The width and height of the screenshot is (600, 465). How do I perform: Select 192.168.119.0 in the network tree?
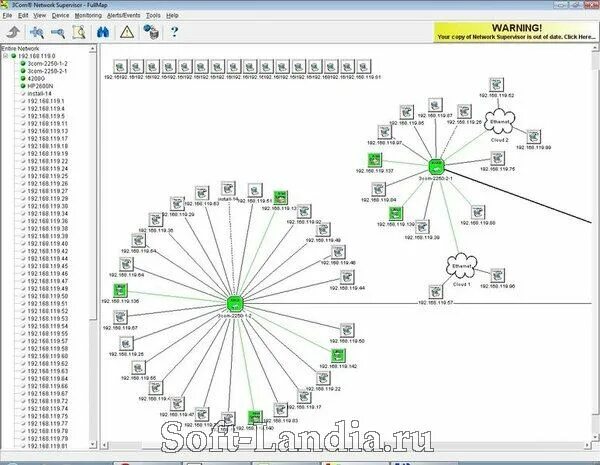pyautogui.click(x=37, y=56)
